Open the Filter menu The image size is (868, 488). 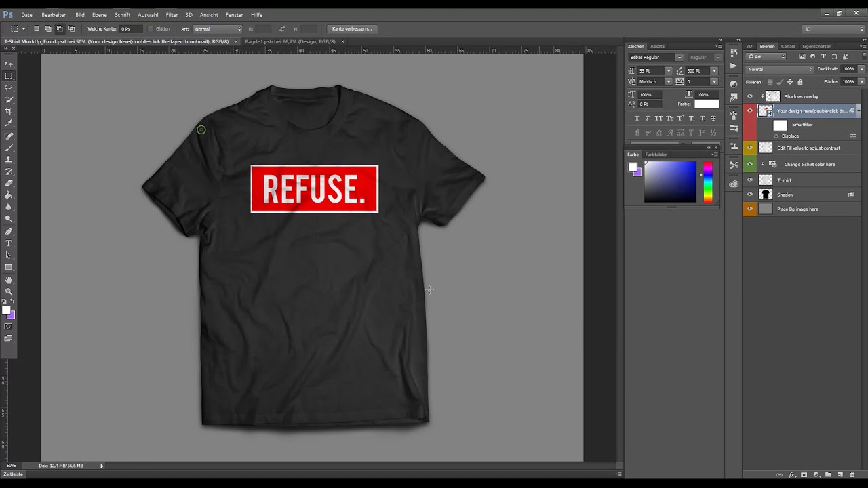[x=172, y=15]
